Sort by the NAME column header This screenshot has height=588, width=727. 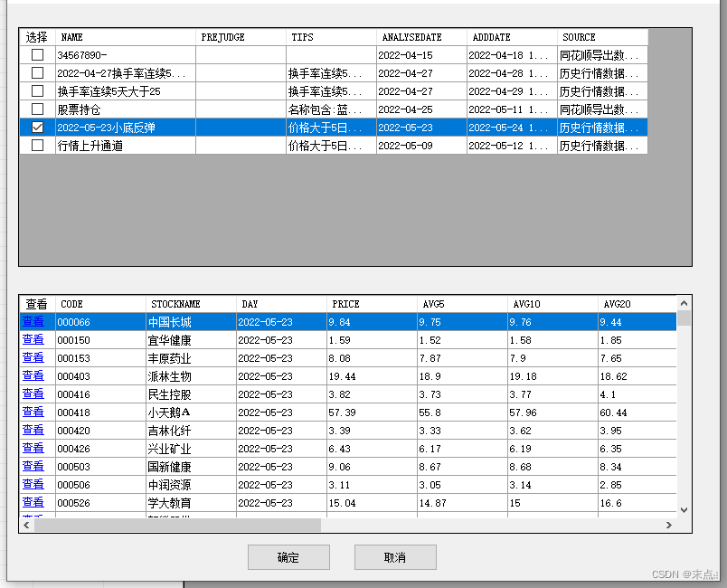125,37
